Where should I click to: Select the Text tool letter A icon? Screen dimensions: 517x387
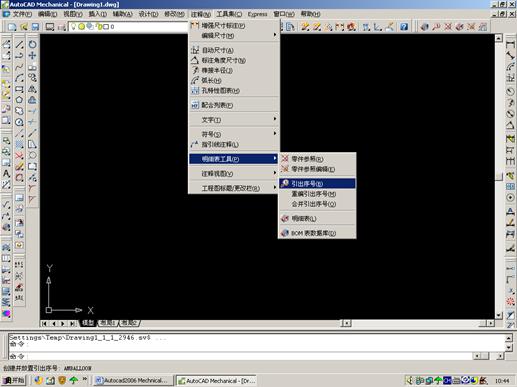click(x=6, y=174)
